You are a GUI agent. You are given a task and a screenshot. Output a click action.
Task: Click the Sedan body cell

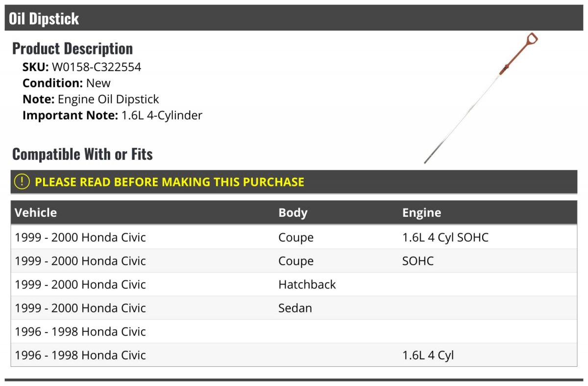tap(295, 308)
